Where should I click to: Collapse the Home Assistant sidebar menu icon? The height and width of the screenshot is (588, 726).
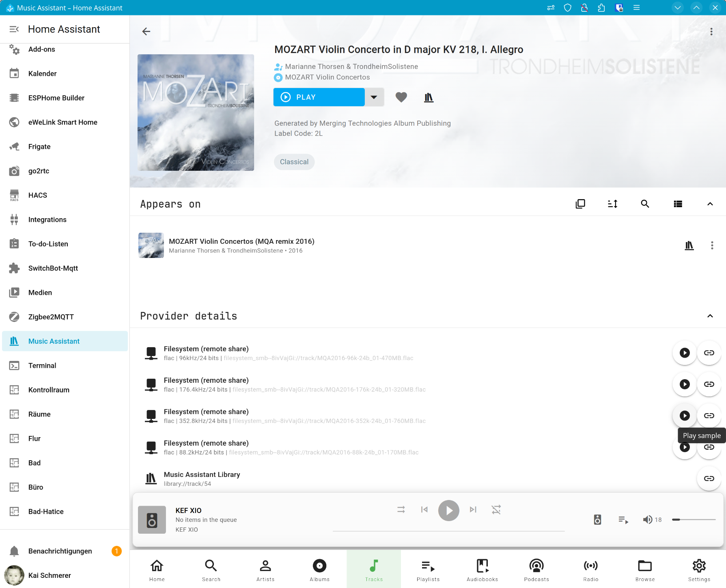(14, 29)
